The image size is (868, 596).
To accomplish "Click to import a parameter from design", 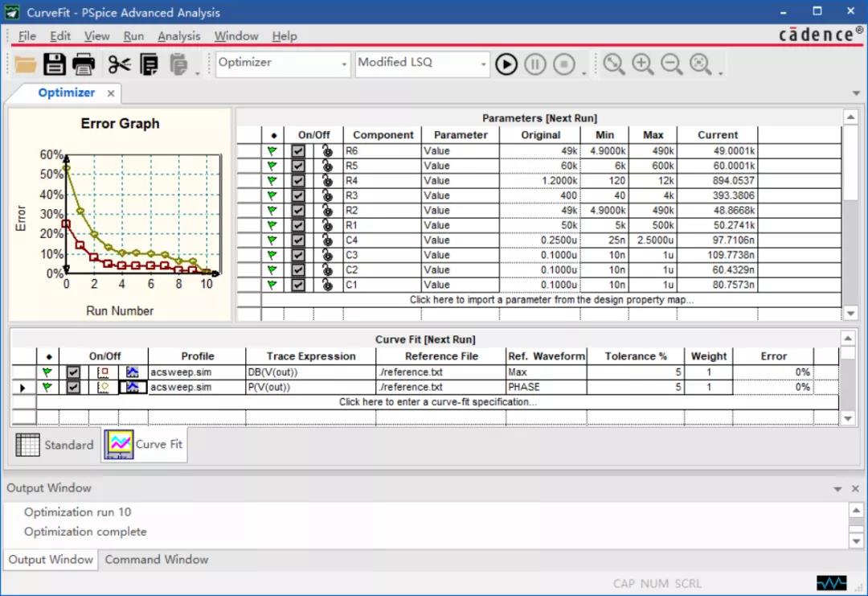I will 551,300.
